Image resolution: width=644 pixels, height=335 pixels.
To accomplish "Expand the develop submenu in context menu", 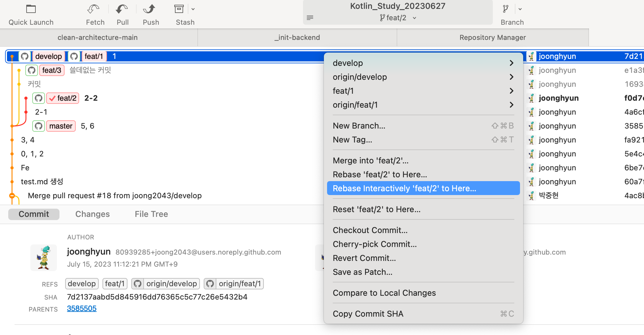I will click(x=423, y=63).
